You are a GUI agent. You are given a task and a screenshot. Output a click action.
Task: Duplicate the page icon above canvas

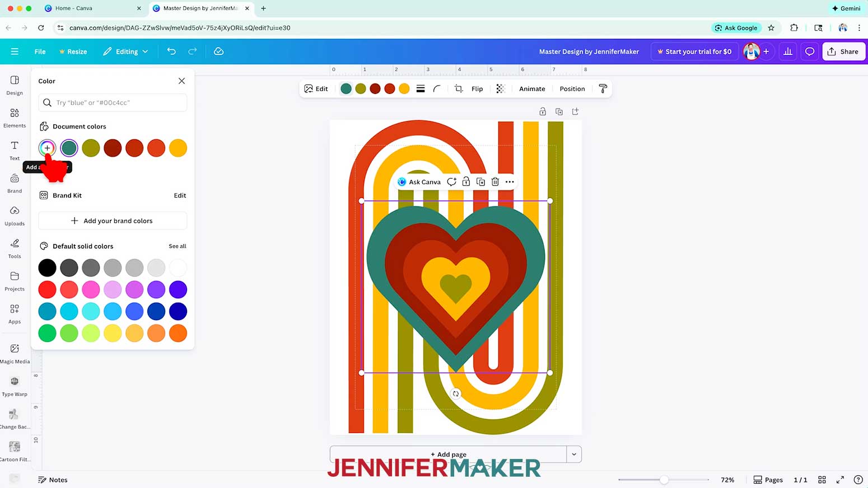[x=559, y=112]
